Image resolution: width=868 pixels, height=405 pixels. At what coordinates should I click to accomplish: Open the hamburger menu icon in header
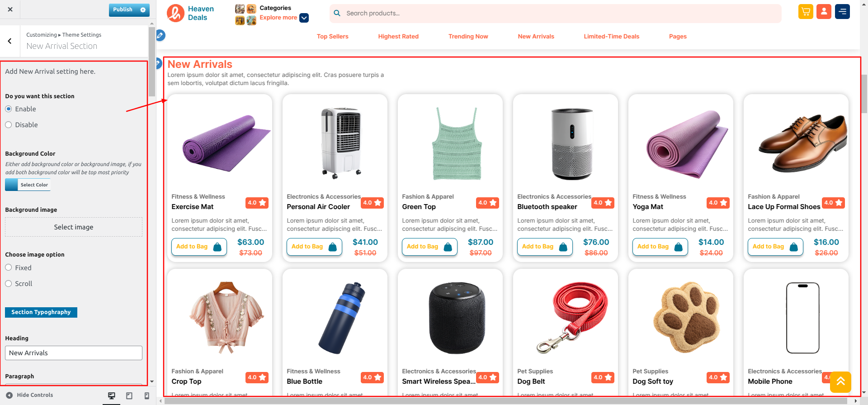point(842,12)
